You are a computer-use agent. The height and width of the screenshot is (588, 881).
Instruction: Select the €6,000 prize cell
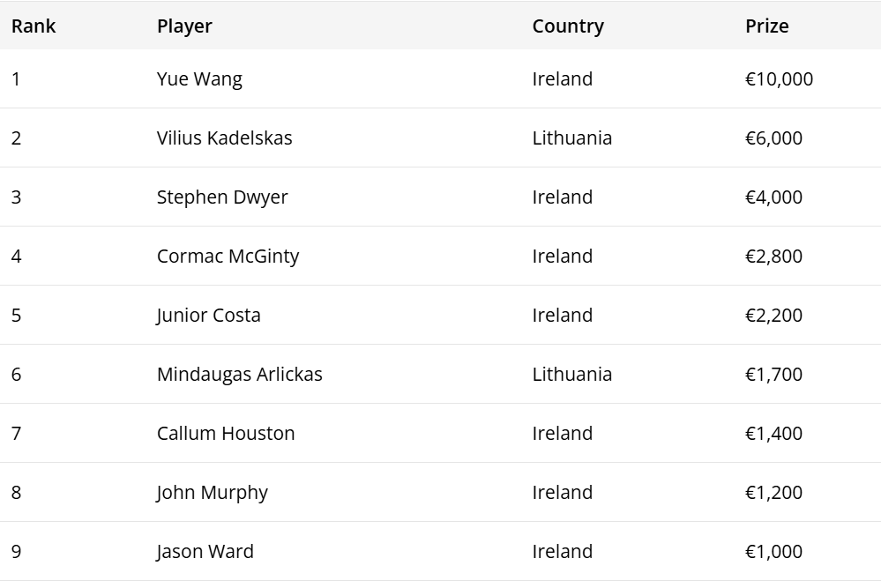click(773, 138)
